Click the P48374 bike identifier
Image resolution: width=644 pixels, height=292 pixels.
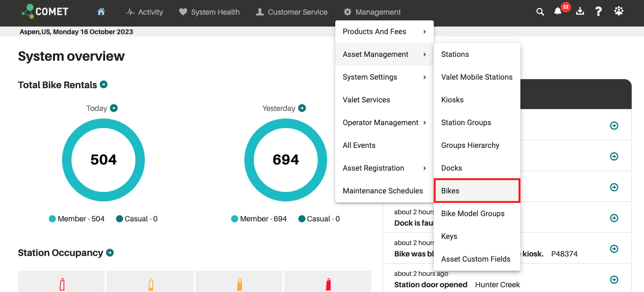pyautogui.click(x=564, y=254)
